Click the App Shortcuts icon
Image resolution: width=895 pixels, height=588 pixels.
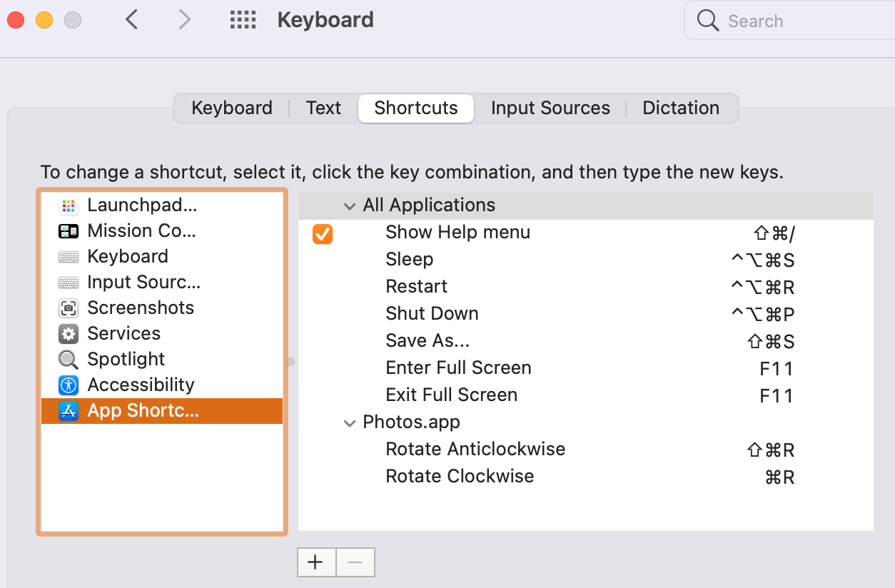pos(69,411)
